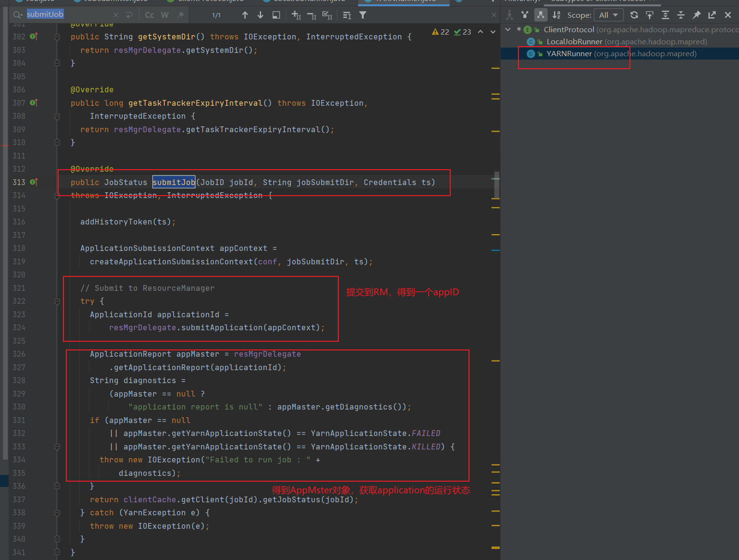The height and width of the screenshot is (560, 739).
Task: Add selection for next occurrence
Action: (x=296, y=15)
